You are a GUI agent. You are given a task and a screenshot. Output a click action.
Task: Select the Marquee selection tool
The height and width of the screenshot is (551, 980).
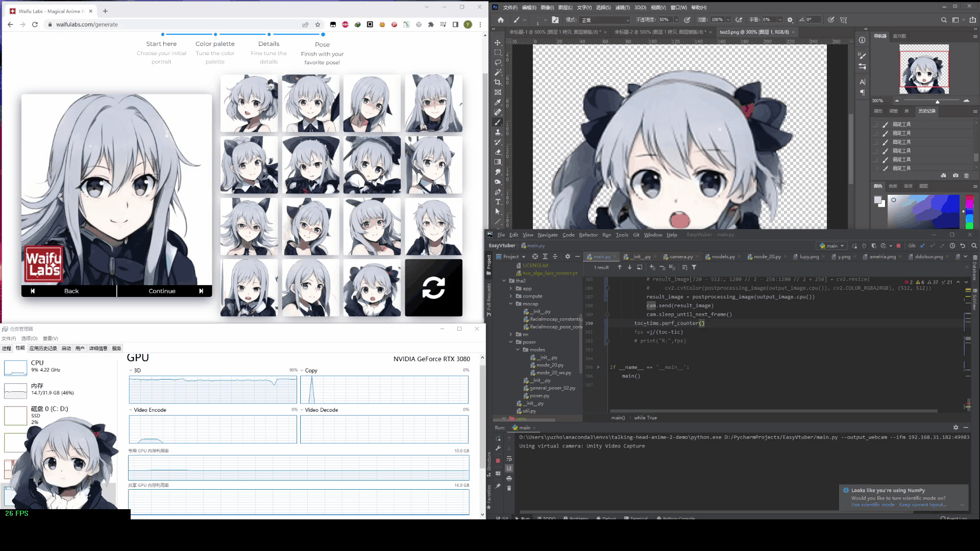click(498, 52)
